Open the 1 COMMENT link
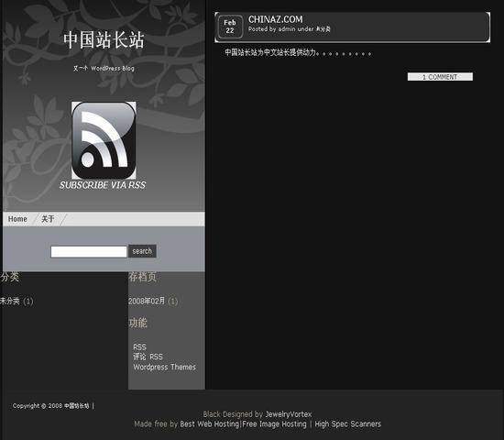Image resolution: width=504 pixels, height=440 pixels. click(x=440, y=77)
